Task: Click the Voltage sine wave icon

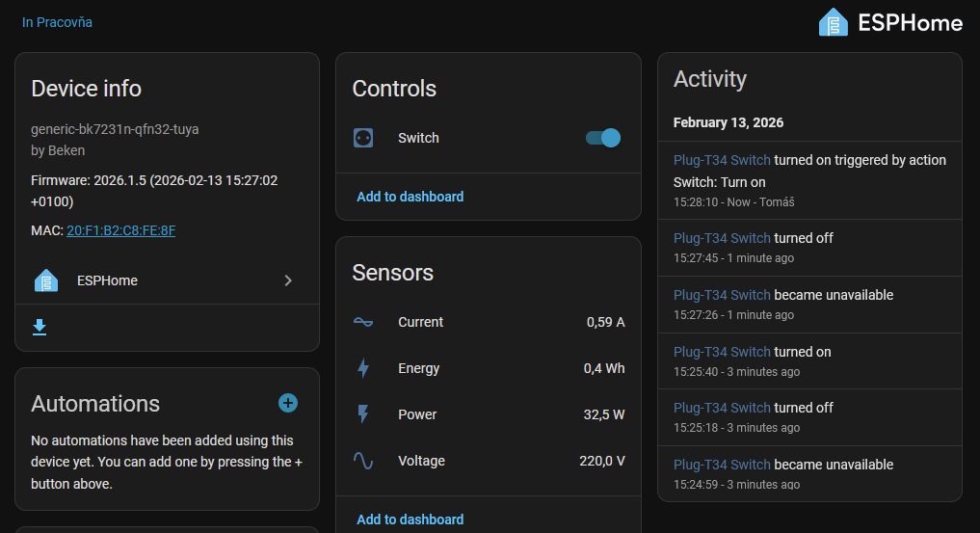Action: click(x=363, y=461)
